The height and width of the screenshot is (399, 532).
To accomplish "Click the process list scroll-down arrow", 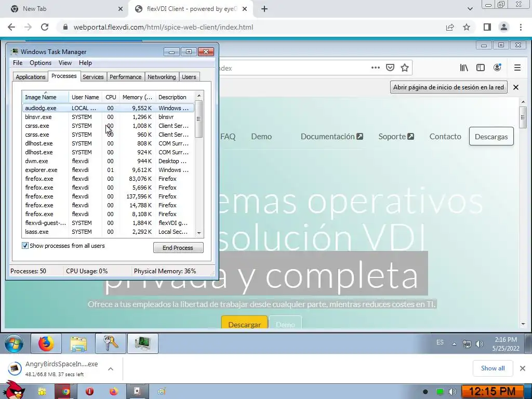I will tap(199, 233).
